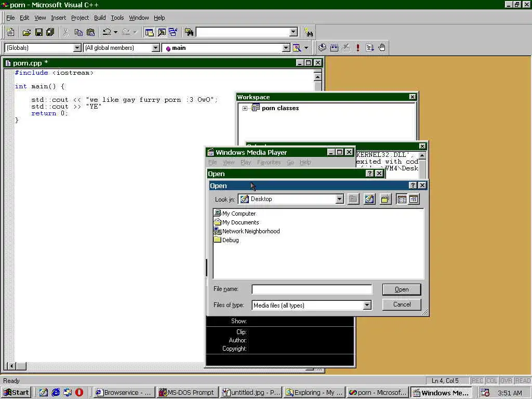Viewport: 532px width, 399px height.
Task: Toggle the Workspace window toolbar icon
Action: tap(149, 32)
